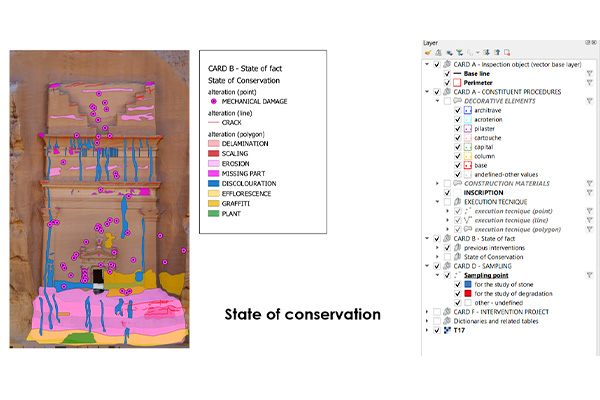Collapse the CARD B - State of fact group
Viewport: 600px width, 400px height.
[x=427, y=238]
